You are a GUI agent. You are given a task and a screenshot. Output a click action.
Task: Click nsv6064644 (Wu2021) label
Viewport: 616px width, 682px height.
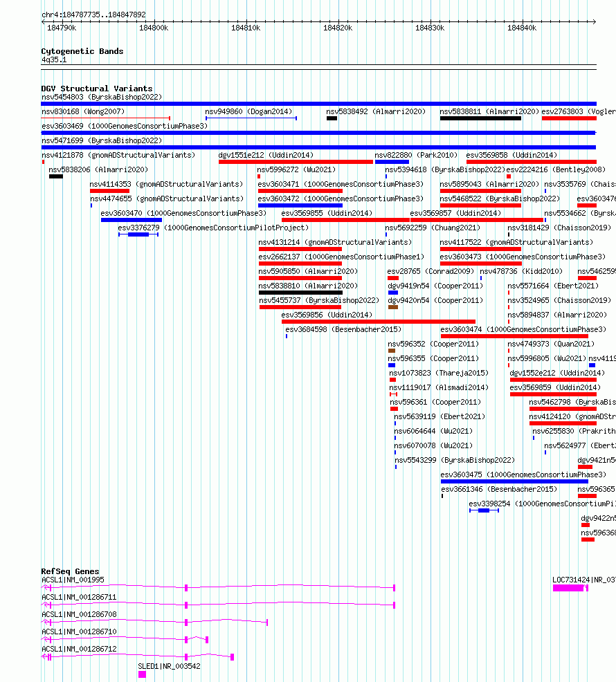pyautogui.click(x=433, y=431)
